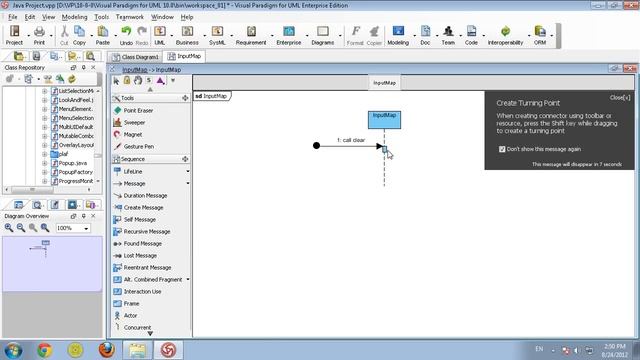
Task: Expand the Lifeline tool options arrow
Action: pos(188,171)
